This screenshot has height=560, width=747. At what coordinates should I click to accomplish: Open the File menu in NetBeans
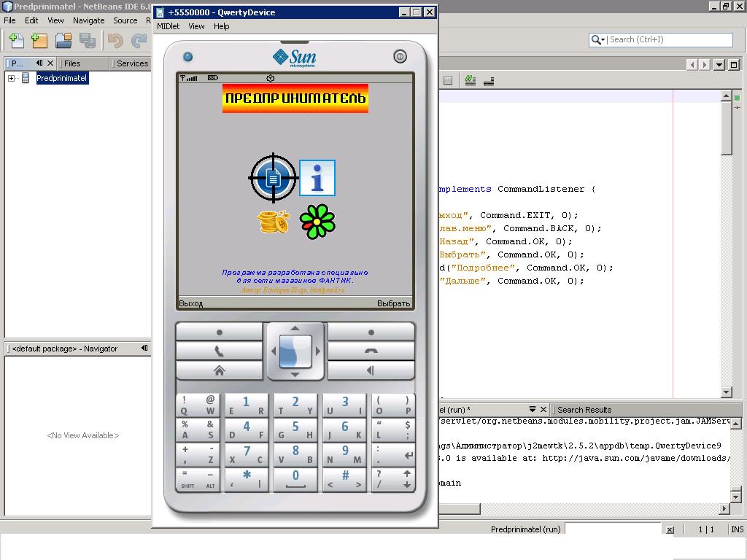9,20
